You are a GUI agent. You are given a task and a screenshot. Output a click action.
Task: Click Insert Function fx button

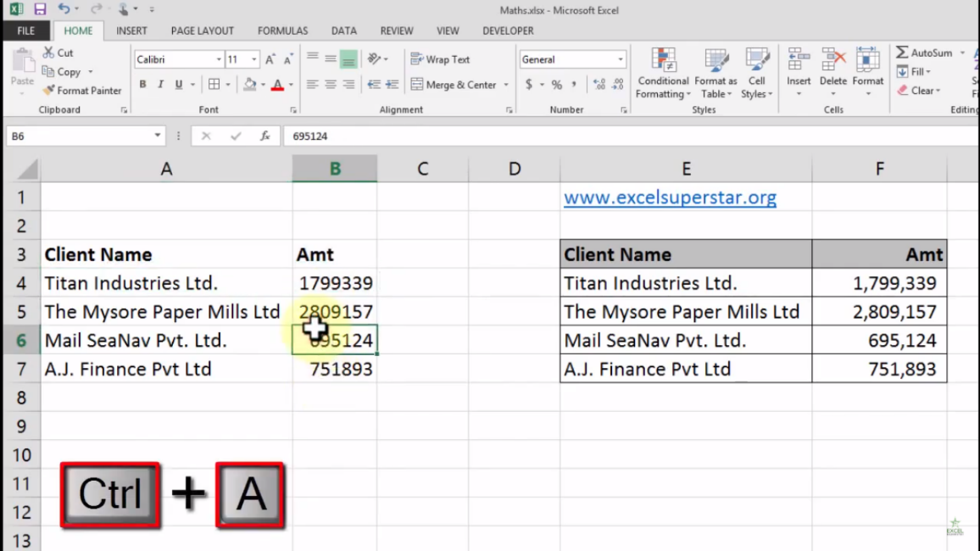click(265, 136)
